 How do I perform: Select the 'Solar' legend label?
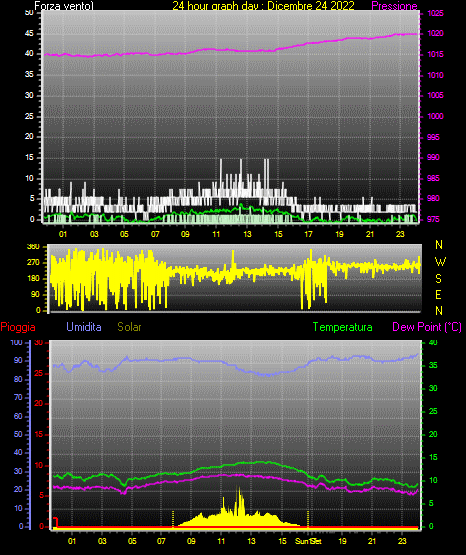coord(130,327)
